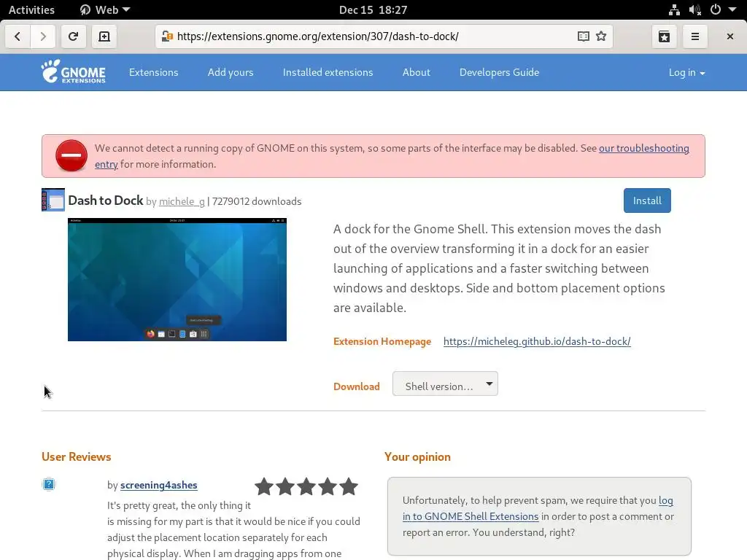Open the network status icon in the top bar

point(674,9)
